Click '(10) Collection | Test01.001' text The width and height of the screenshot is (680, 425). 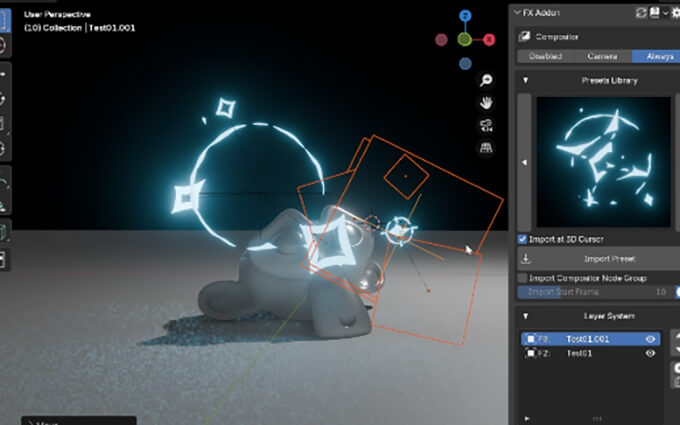pos(79,28)
